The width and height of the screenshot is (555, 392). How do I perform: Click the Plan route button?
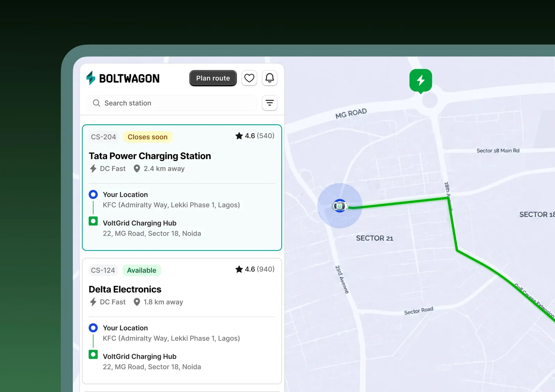(x=213, y=78)
